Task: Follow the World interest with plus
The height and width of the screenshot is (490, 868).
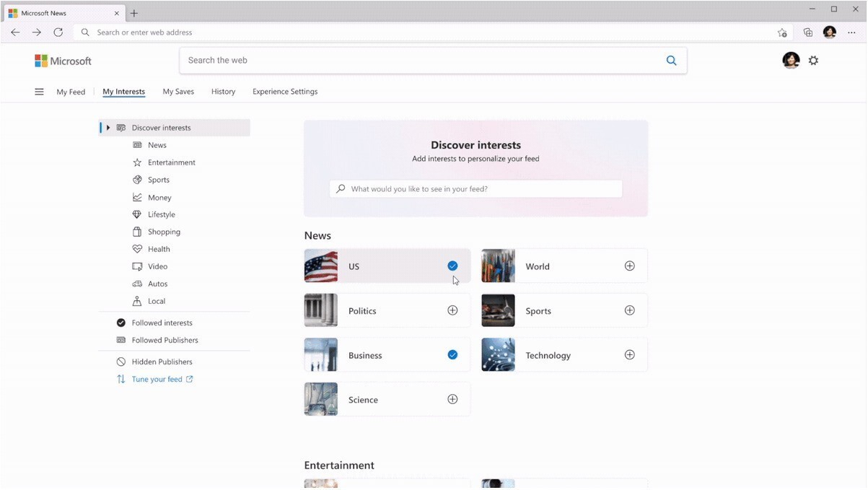Action: click(x=629, y=266)
